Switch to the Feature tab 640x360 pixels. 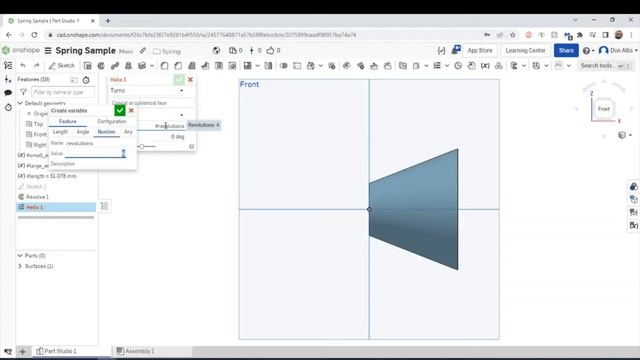[67, 122]
